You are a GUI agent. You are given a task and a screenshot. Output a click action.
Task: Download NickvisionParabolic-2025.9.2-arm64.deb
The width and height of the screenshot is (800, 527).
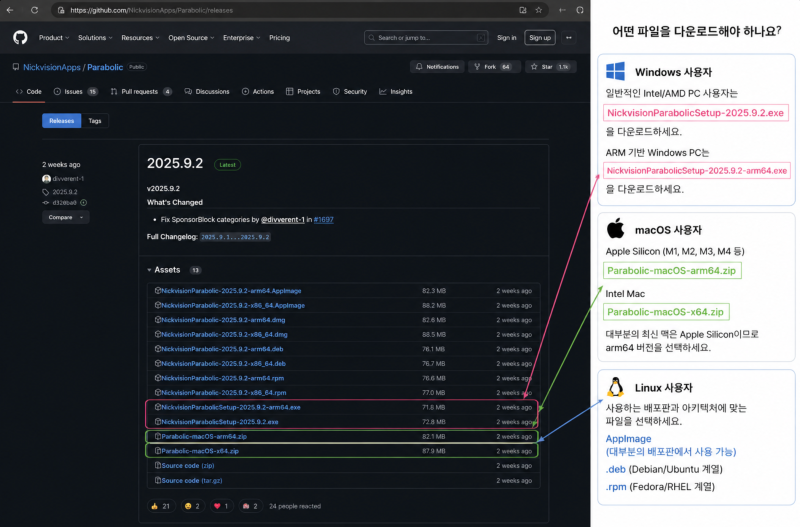222,349
